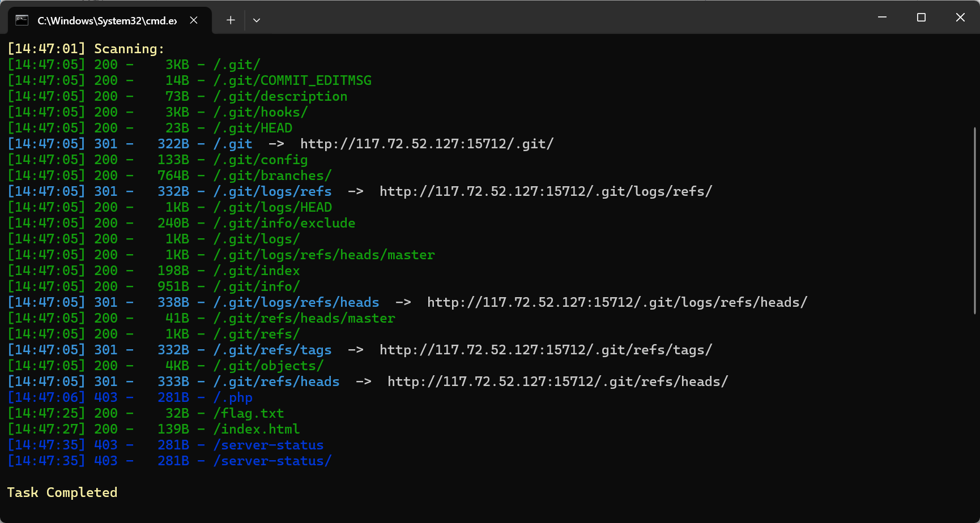Click the 951B size value

coord(173,286)
